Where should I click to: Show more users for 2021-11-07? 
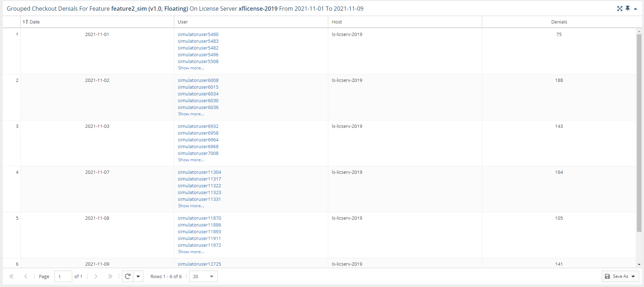[191, 206]
